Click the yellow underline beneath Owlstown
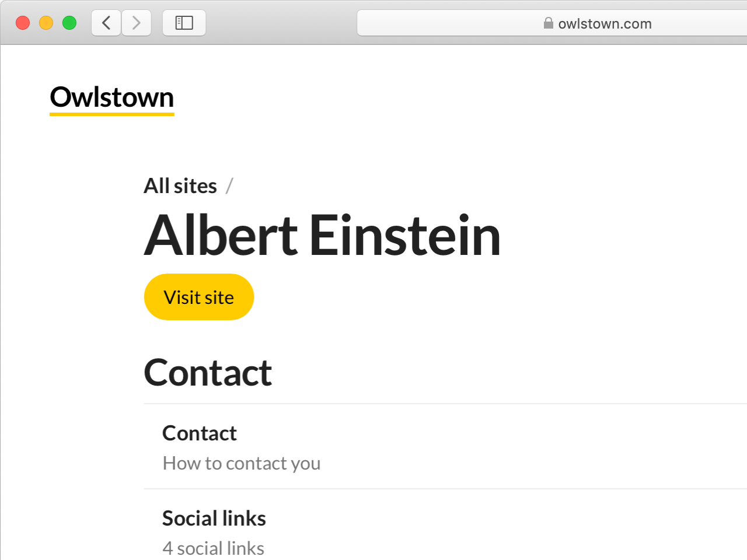Image resolution: width=747 pixels, height=560 pixels. point(112,114)
